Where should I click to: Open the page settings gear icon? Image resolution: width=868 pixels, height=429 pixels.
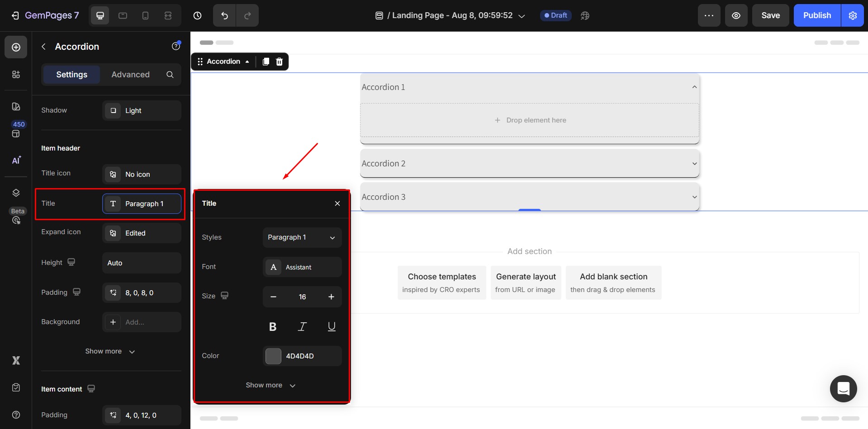click(x=853, y=15)
